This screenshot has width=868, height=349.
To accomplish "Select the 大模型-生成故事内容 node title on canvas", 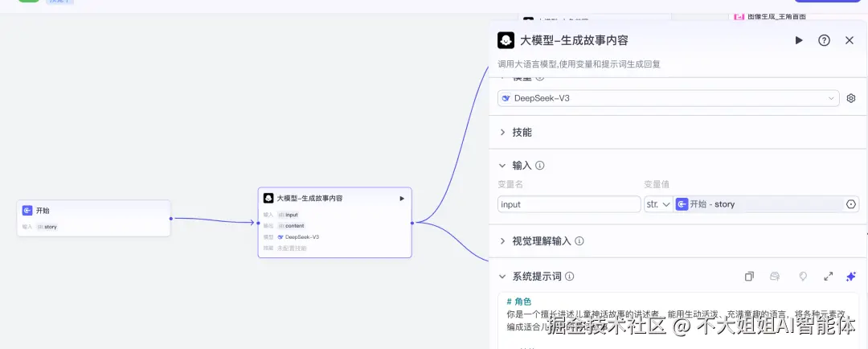I will pyautogui.click(x=309, y=199).
